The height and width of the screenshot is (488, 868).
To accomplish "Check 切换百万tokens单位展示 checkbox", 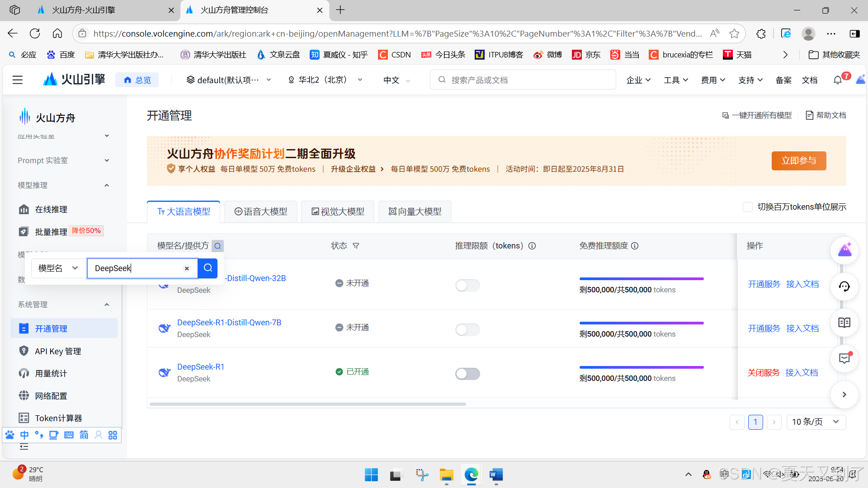I will coord(748,207).
